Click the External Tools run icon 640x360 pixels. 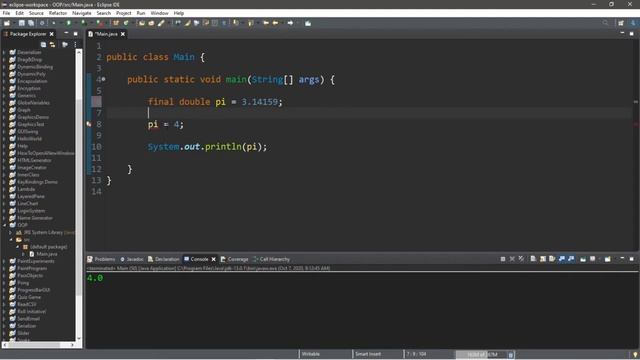tap(100, 23)
